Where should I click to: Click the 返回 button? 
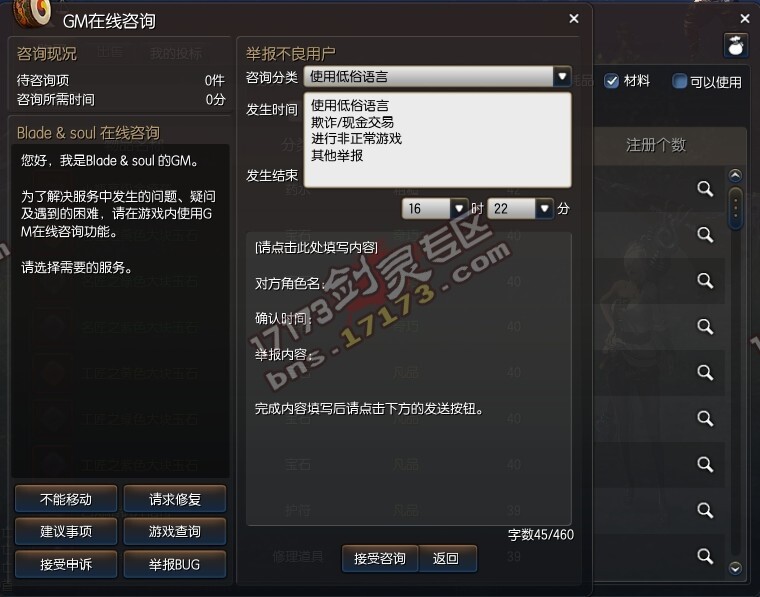(446, 559)
